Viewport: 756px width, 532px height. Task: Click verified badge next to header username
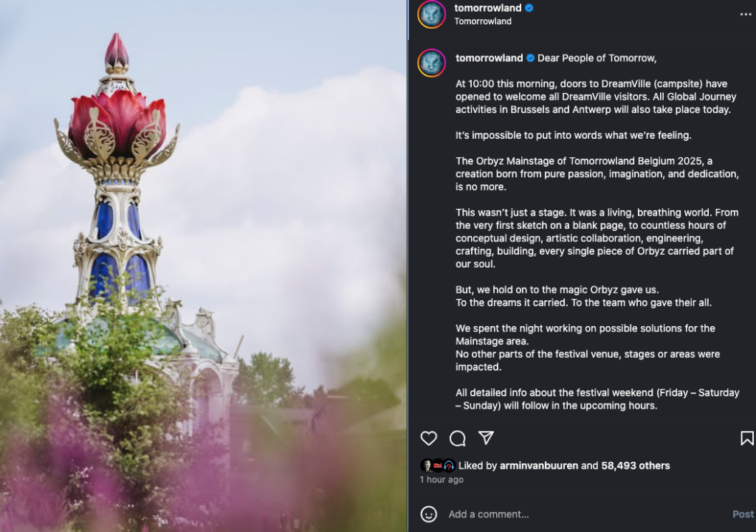(529, 7)
